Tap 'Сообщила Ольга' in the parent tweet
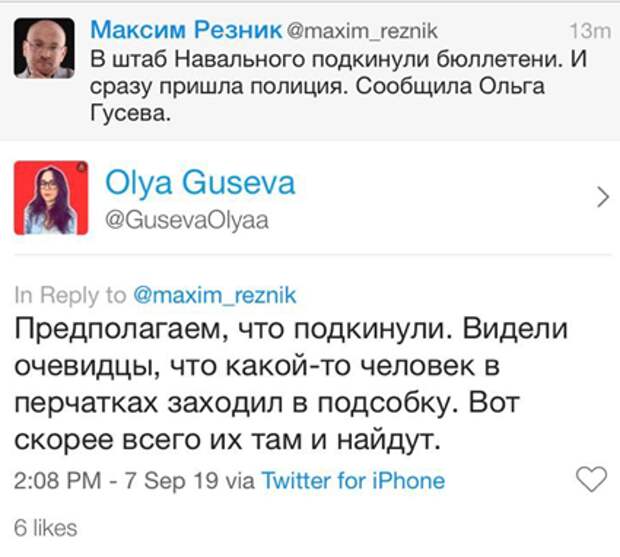This screenshot has width=620, height=557. click(x=450, y=86)
